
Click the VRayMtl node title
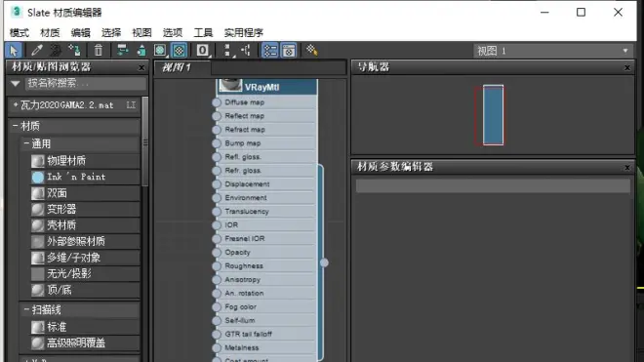[262, 87]
